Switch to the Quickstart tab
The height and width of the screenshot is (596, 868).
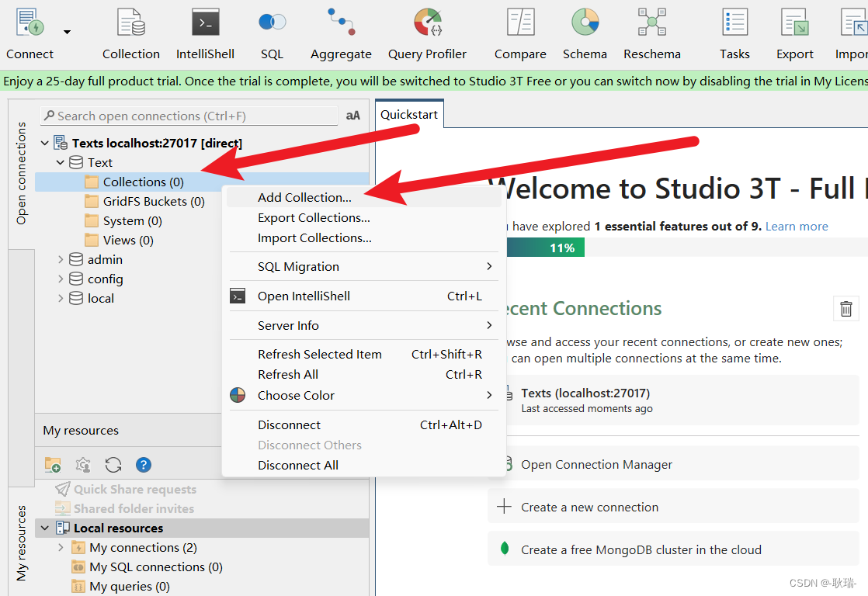click(409, 115)
